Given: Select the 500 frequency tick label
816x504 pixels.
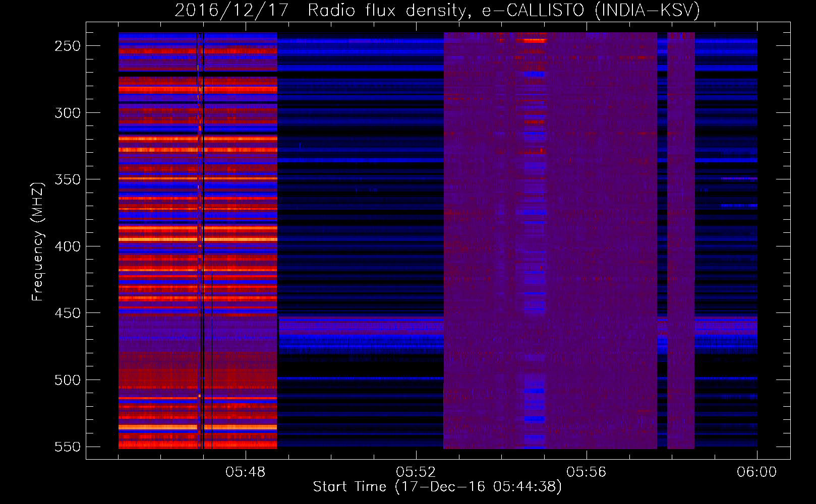Looking at the screenshot, I should pyautogui.click(x=68, y=380).
